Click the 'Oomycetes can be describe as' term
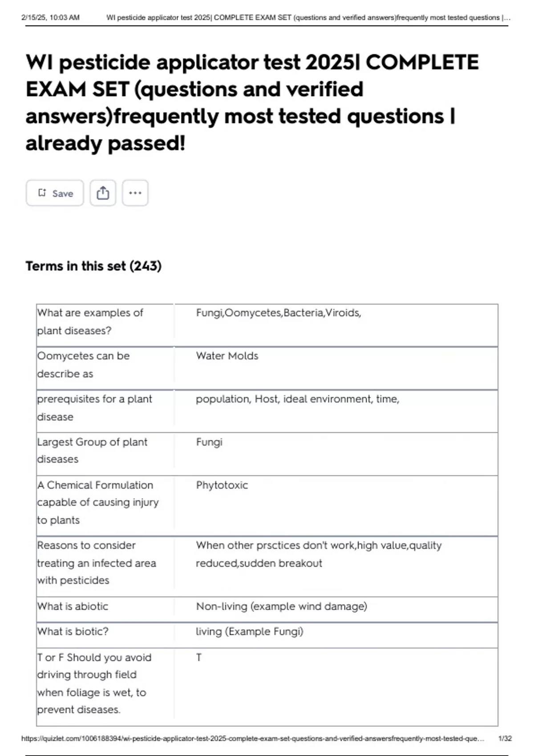This screenshot has height=756, width=534. 83,365
